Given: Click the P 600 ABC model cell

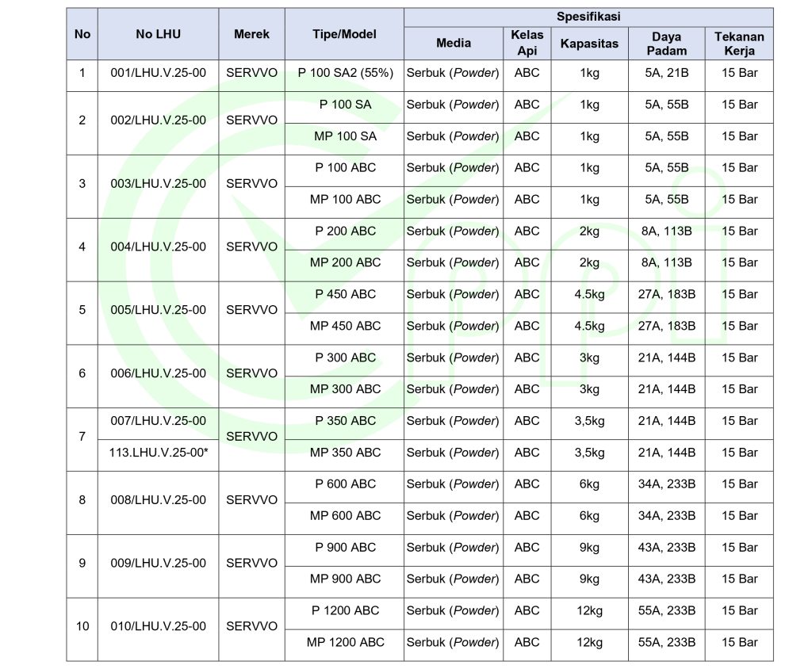Looking at the screenshot, I should [x=345, y=484].
